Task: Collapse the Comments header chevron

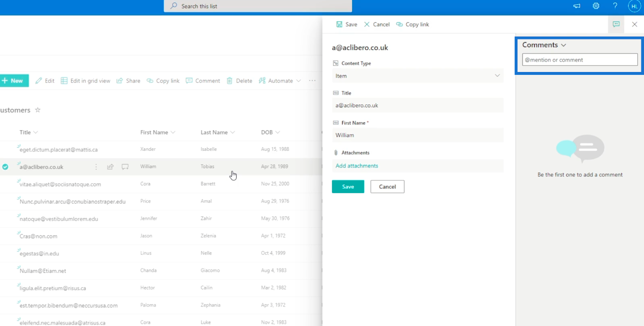Action: pos(563,45)
